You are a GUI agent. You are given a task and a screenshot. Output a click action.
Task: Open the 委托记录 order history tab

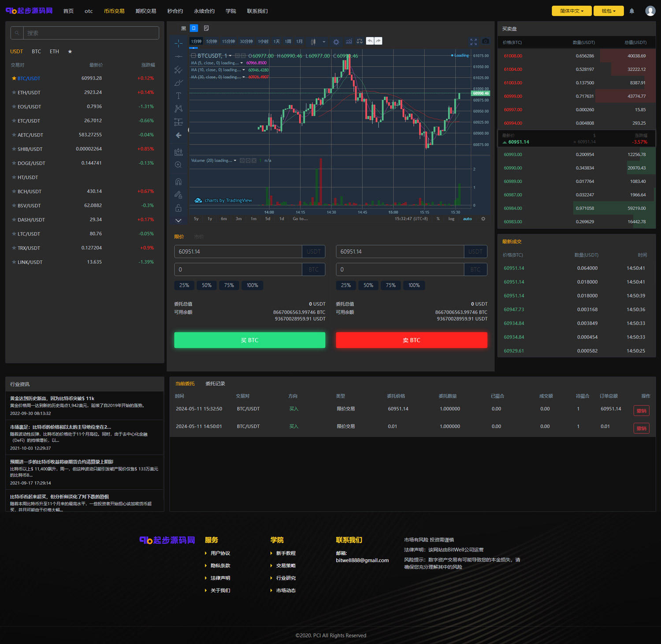click(215, 384)
